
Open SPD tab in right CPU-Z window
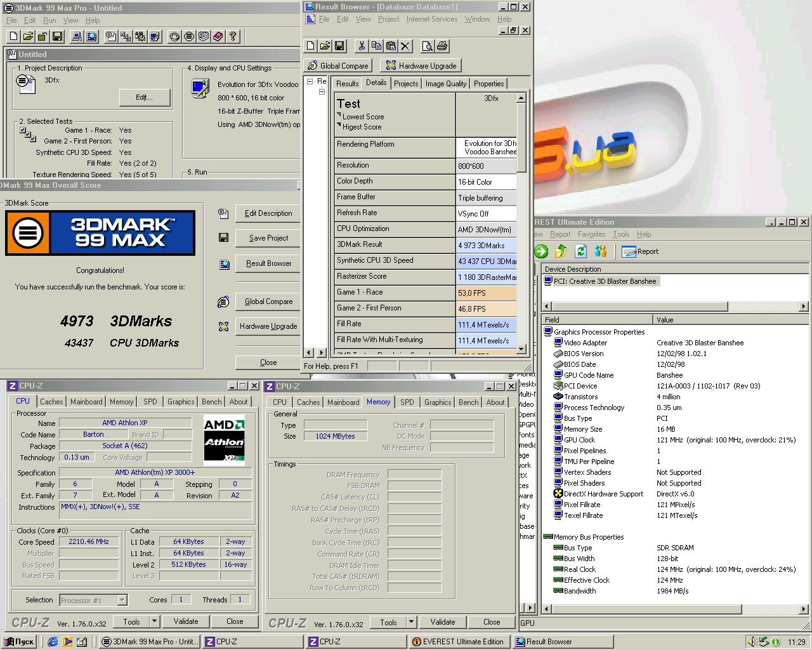407,402
